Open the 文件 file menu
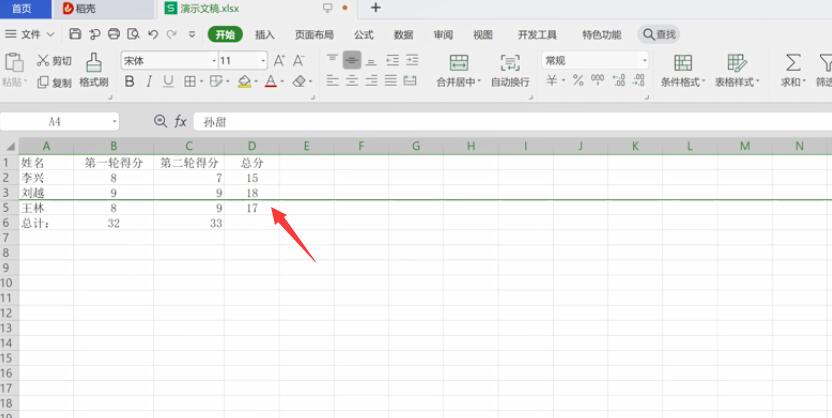The height and width of the screenshot is (418, 832). pyautogui.click(x=30, y=34)
